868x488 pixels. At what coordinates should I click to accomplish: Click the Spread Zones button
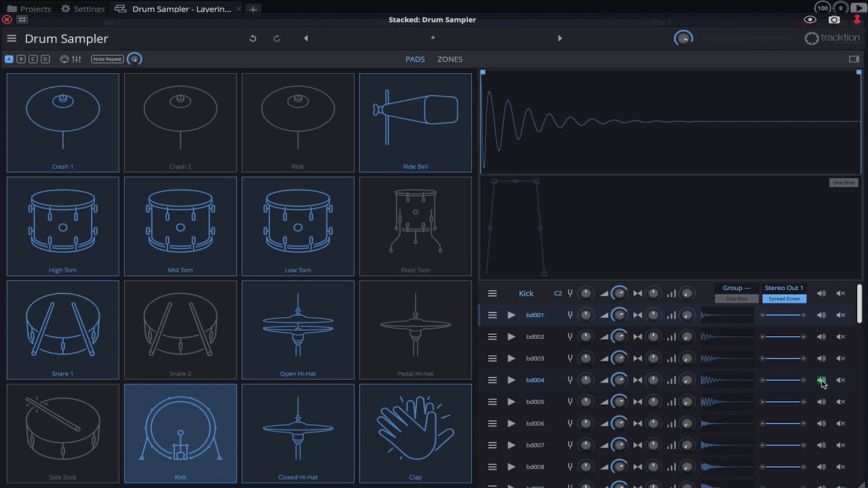click(784, 299)
